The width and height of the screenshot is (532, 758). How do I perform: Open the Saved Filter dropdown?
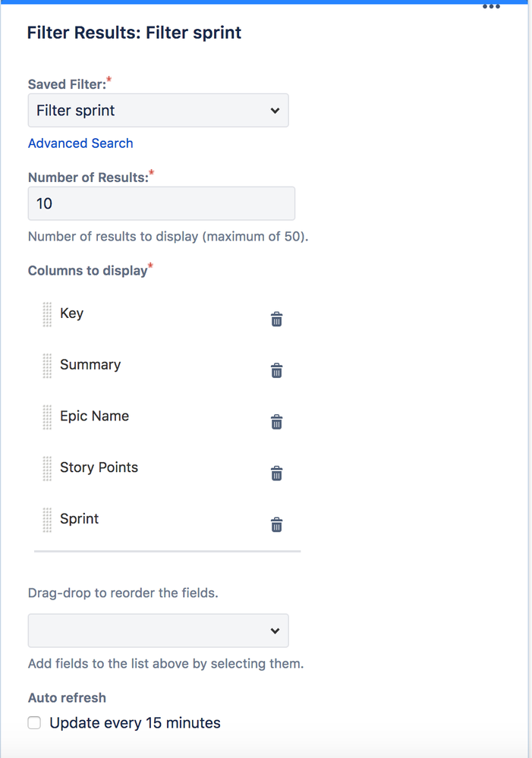click(158, 110)
